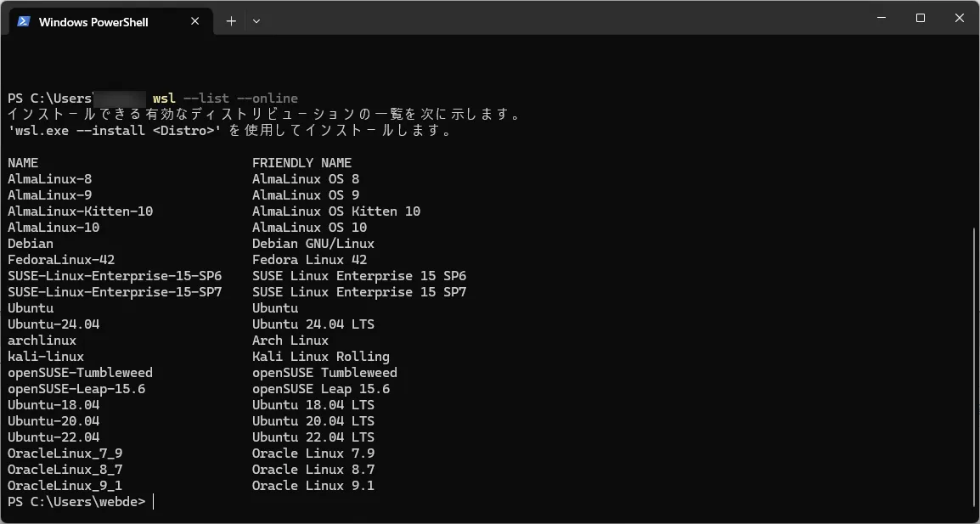
Task: Click 'openSUSE Tumbleweed' friendly name
Action: pos(325,374)
